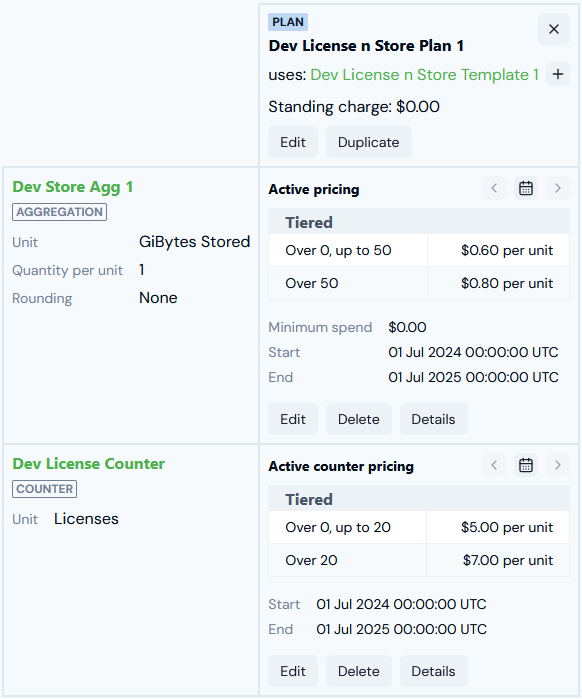The image size is (582, 699).
Task: Duplicate the plan
Action: (x=369, y=142)
